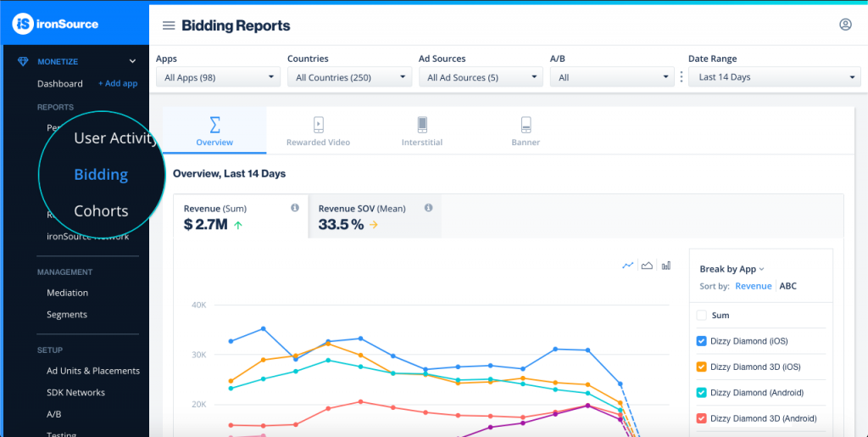Open Dashboard in the sidebar
Image resolution: width=868 pixels, height=437 pixels.
tap(60, 84)
